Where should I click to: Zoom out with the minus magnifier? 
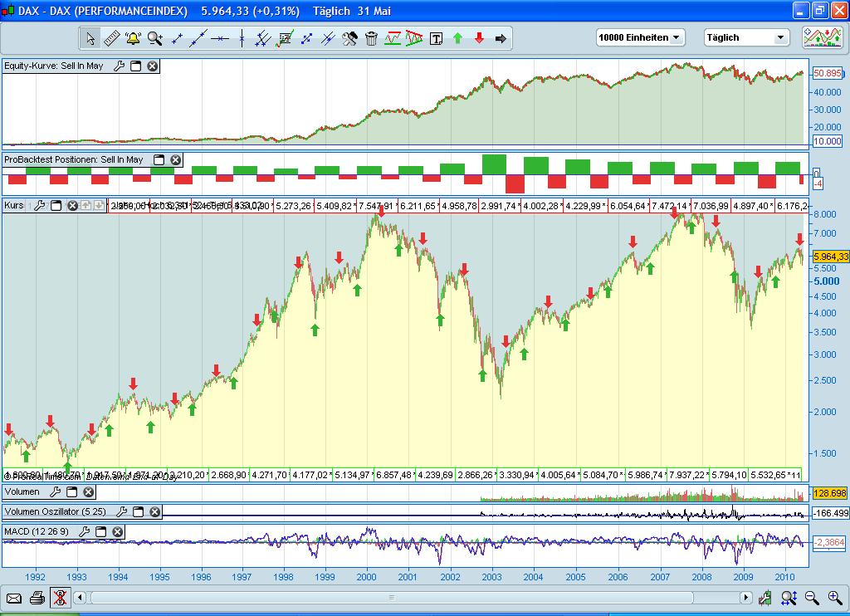(812, 598)
